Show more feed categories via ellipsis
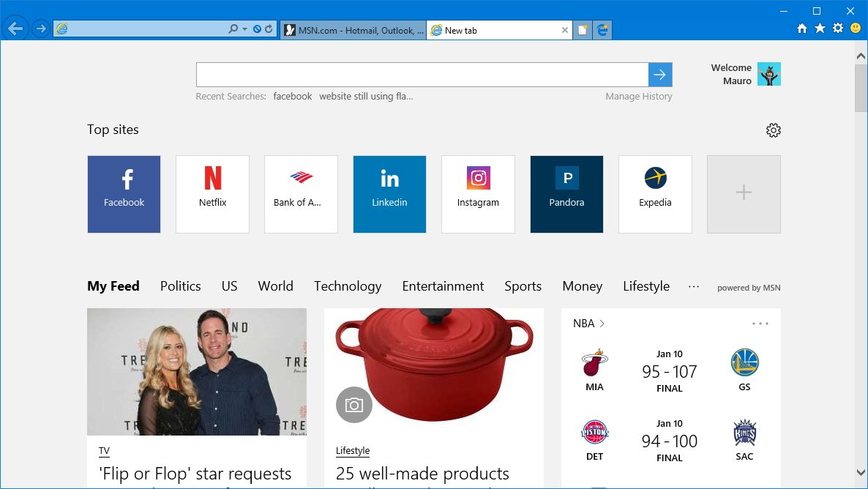Image resolution: width=868 pixels, height=489 pixels. [x=694, y=286]
